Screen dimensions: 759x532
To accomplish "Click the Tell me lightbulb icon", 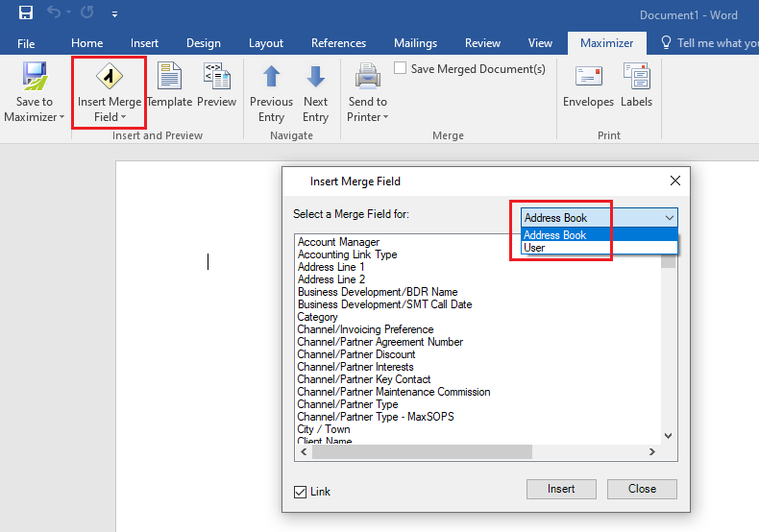I will click(x=666, y=42).
